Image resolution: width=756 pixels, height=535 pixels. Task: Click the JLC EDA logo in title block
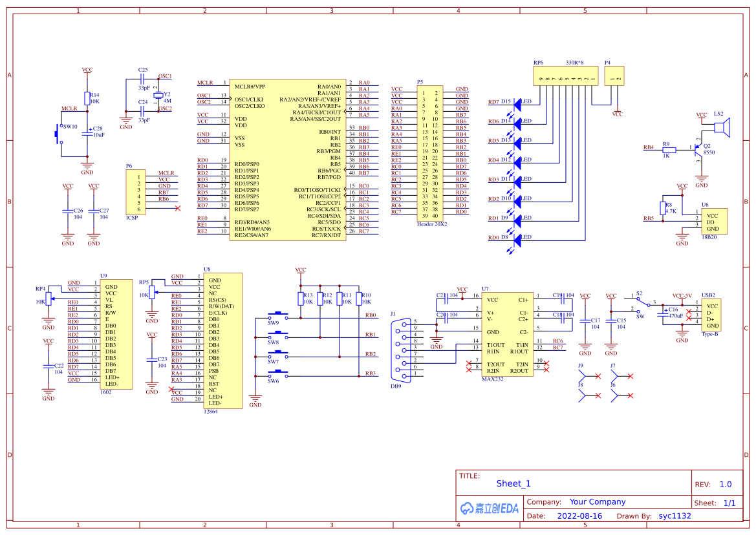[x=490, y=509]
